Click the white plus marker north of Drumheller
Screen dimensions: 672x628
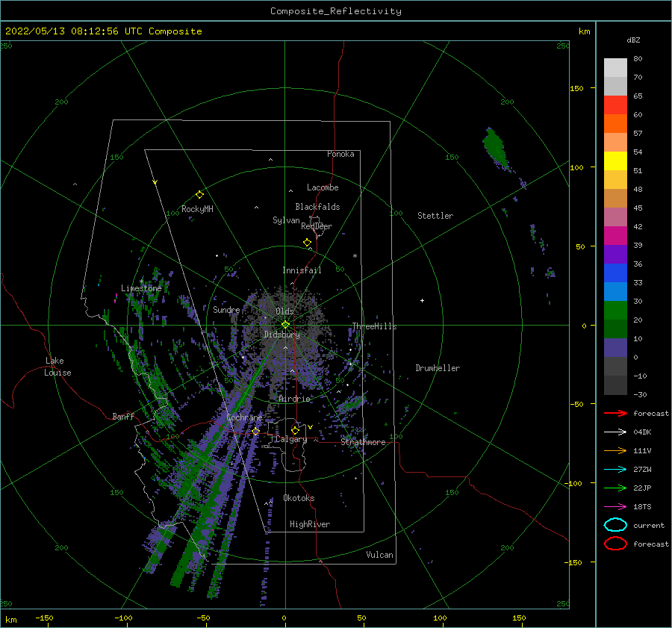[x=422, y=300]
